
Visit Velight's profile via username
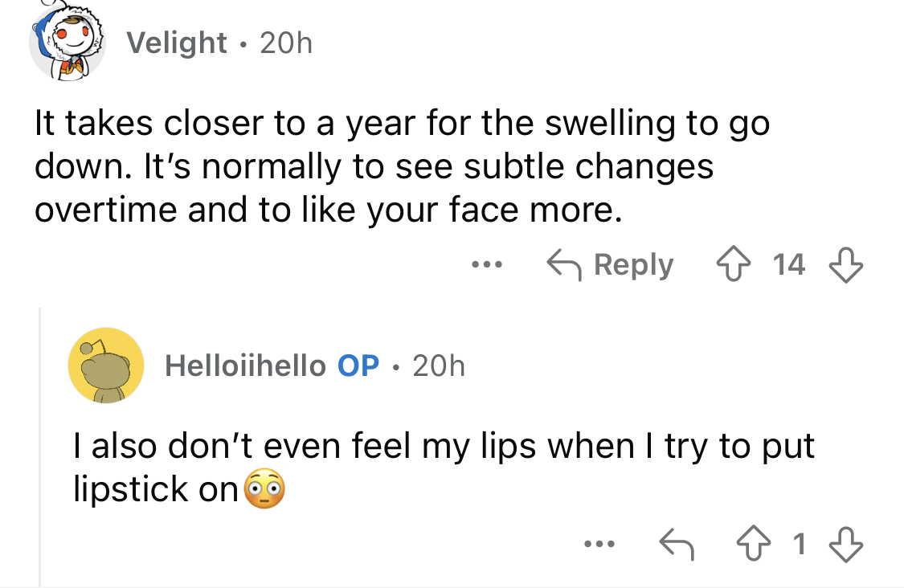coord(177,43)
